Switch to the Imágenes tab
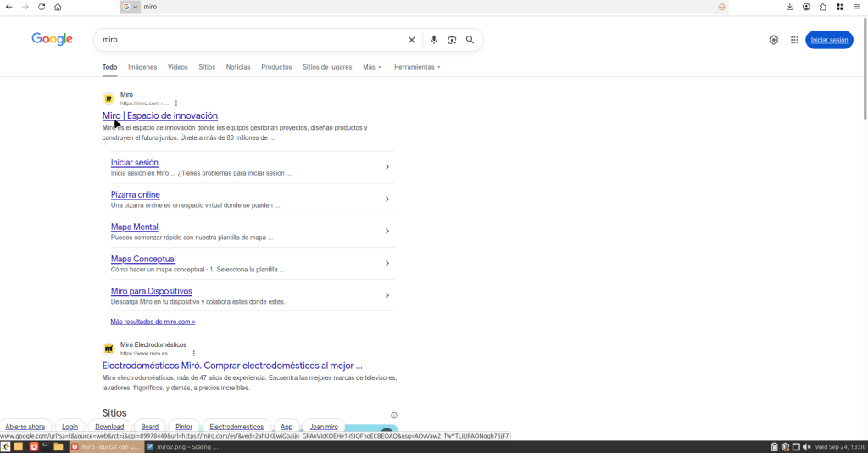868x453 pixels. (x=142, y=67)
